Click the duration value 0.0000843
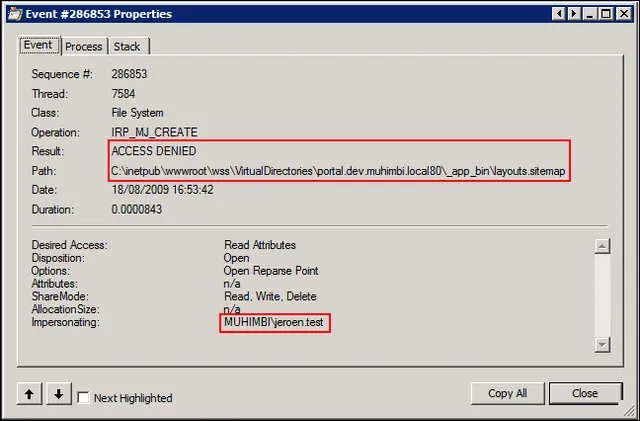This screenshot has height=421, width=640. click(x=137, y=209)
